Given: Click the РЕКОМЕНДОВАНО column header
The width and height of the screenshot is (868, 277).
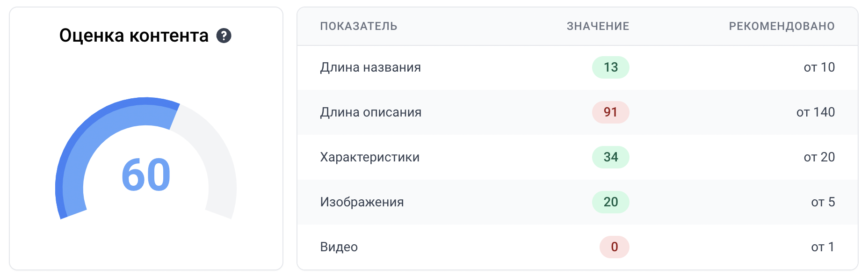Looking at the screenshot, I should (782, 26).
